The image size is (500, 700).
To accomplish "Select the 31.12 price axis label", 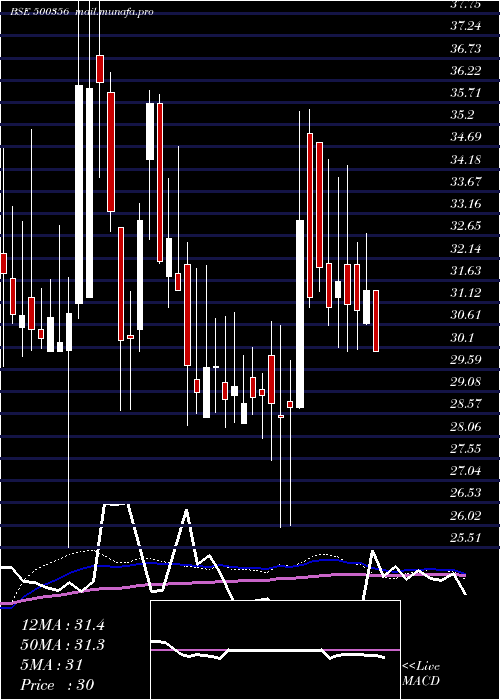I will coord(466,293).
